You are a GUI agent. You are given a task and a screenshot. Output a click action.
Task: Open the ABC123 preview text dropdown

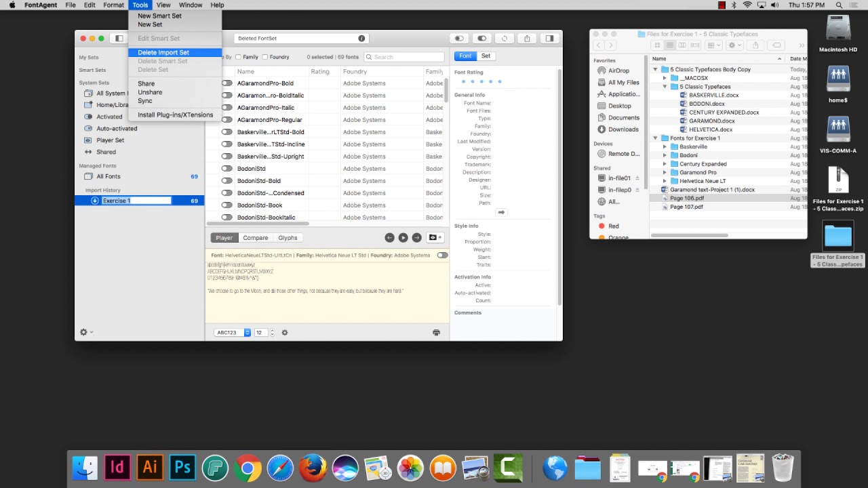click(233, 333)
